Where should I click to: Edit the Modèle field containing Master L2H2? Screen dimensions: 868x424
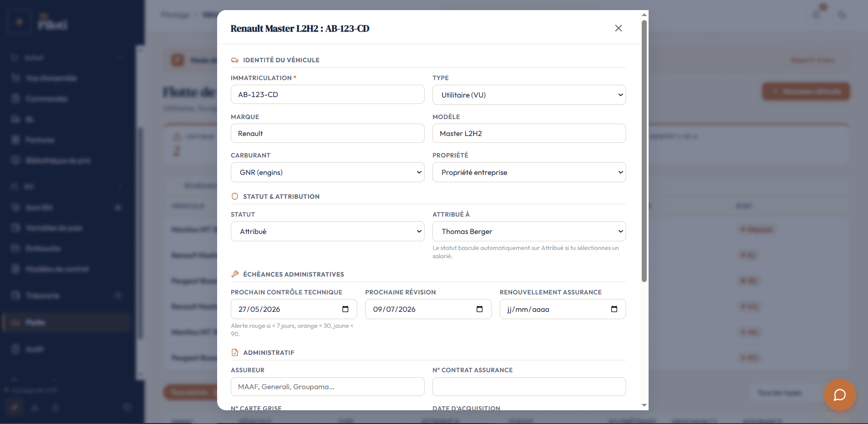coord(529,133)
